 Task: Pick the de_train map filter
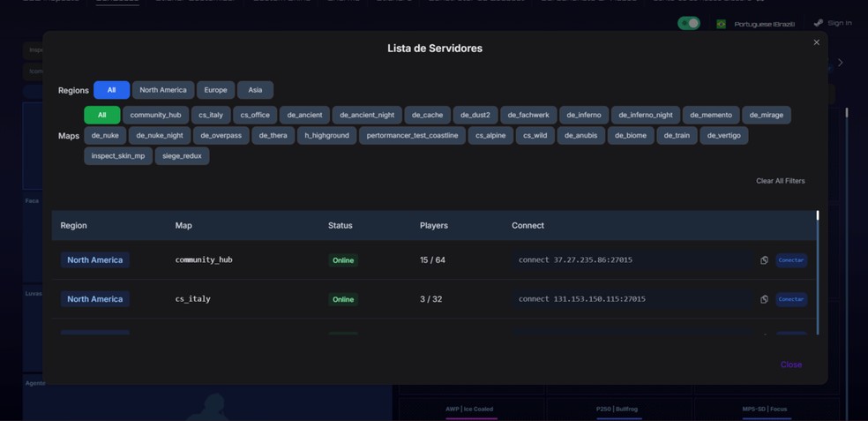coord(677,135)
